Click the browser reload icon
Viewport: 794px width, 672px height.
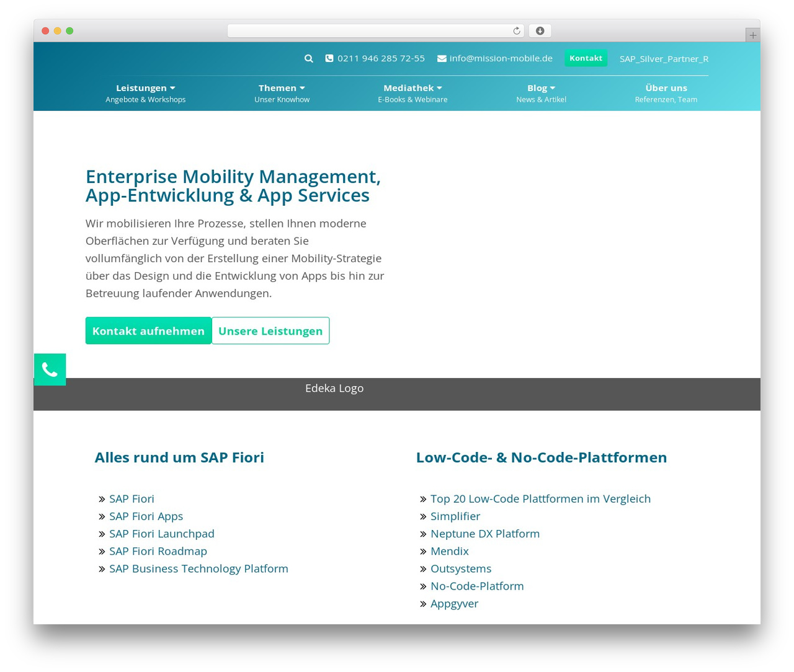click(x=516, y=31)
